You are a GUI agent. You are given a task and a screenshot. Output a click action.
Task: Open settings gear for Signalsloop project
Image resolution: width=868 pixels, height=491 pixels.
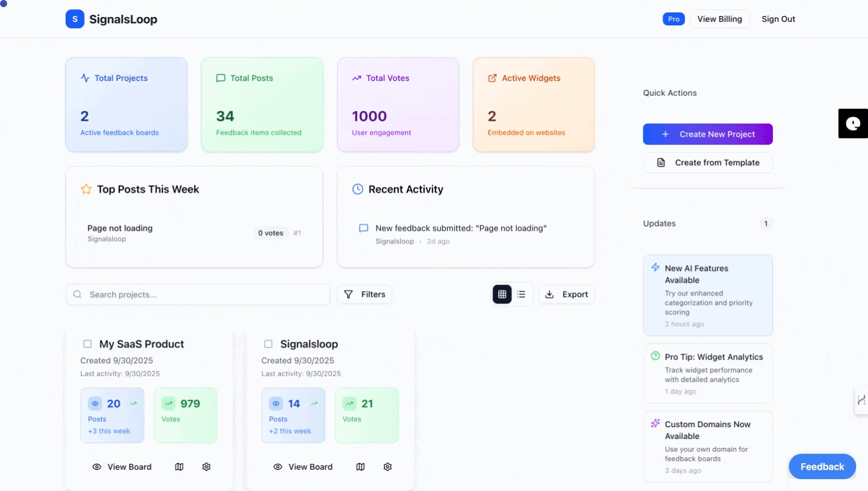tap(387, 467)
